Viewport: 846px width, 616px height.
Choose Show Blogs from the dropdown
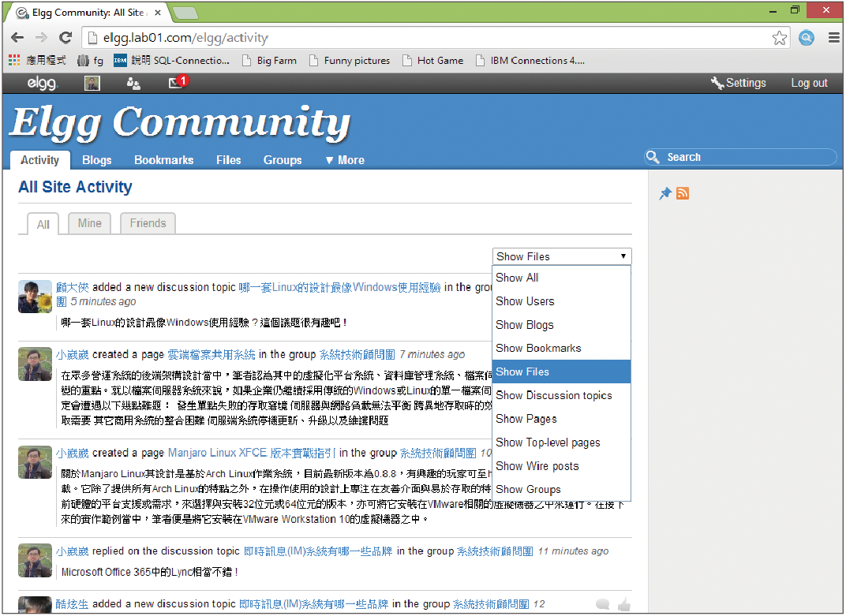coord(562,325)
